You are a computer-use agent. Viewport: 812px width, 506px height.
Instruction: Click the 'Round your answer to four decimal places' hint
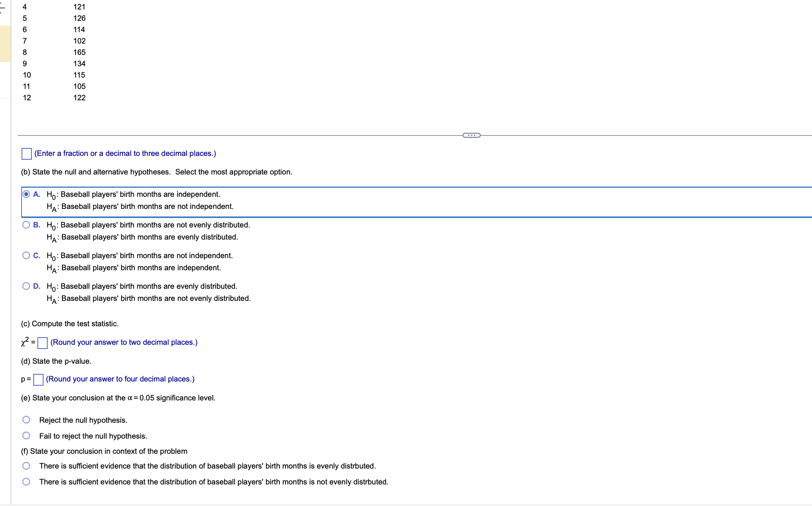120,379
